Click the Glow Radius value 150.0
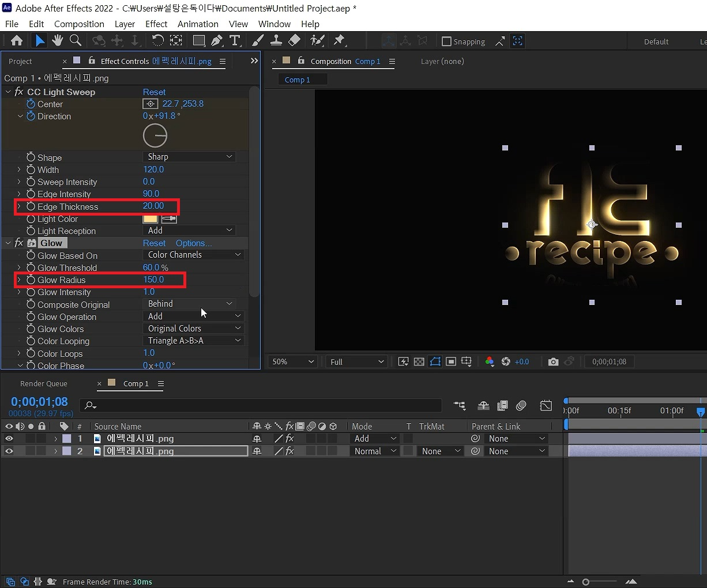707x588 pixels. [x=153, y=280]
